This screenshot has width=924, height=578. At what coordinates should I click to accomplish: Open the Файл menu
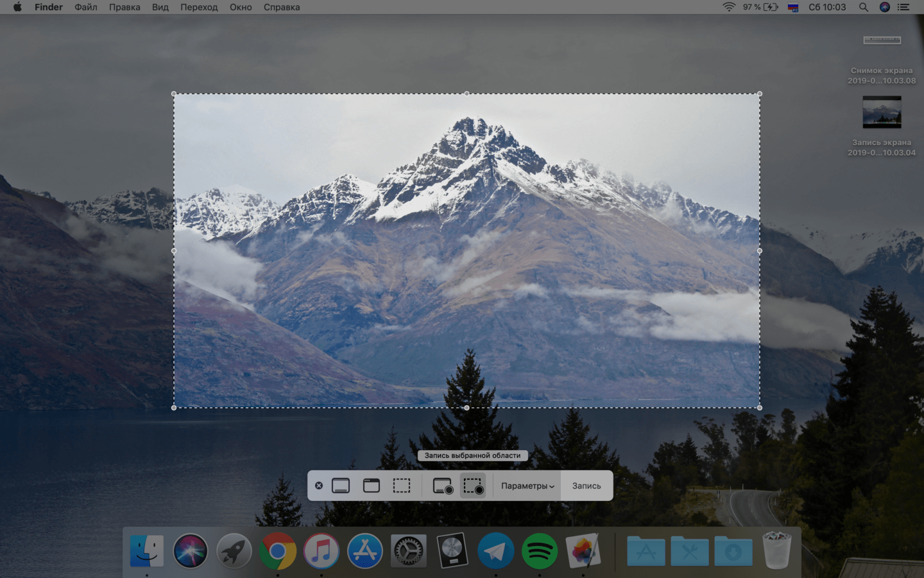86,7
